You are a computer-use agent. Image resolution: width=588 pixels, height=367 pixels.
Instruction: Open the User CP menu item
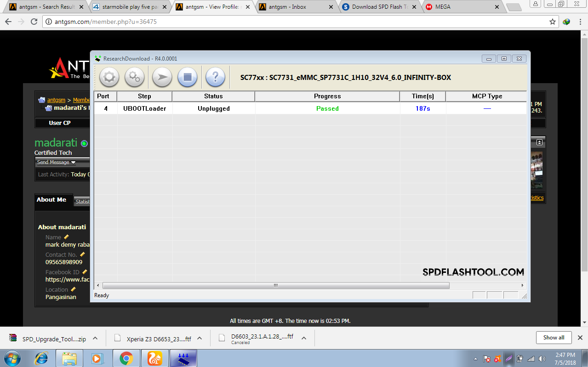[60, 123]
